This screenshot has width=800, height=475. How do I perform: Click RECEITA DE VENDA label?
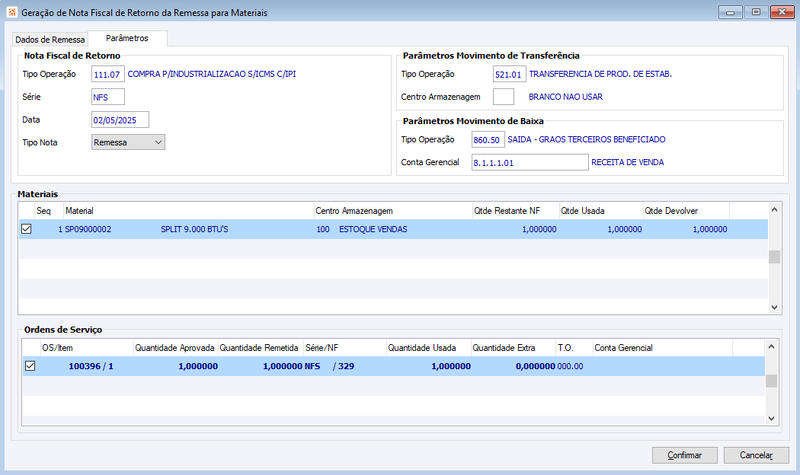pyautogui.click(x=628, y=162)
